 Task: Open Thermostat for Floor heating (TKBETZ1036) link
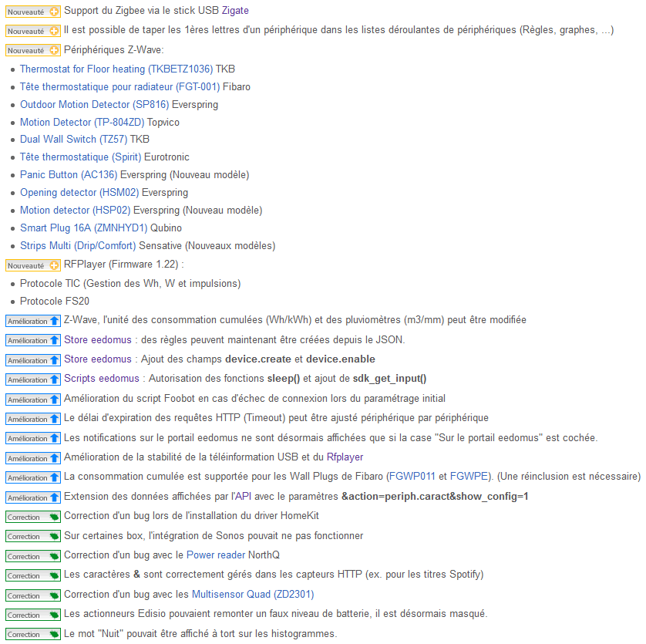click(116, 69)
